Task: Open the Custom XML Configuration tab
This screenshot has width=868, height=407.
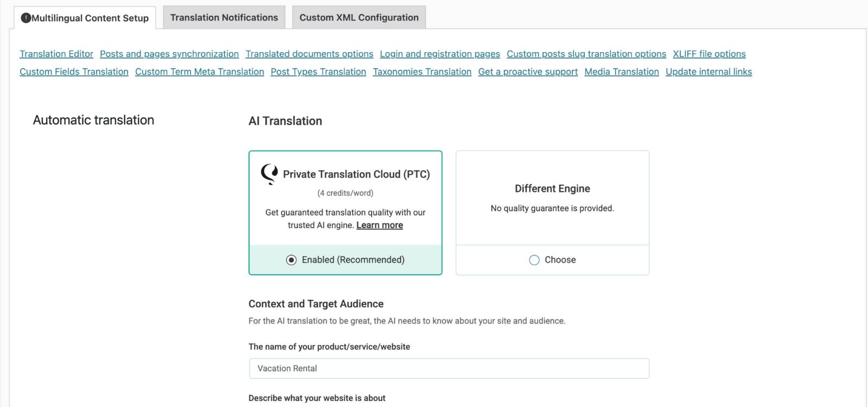Action: (x=359, y=17)
